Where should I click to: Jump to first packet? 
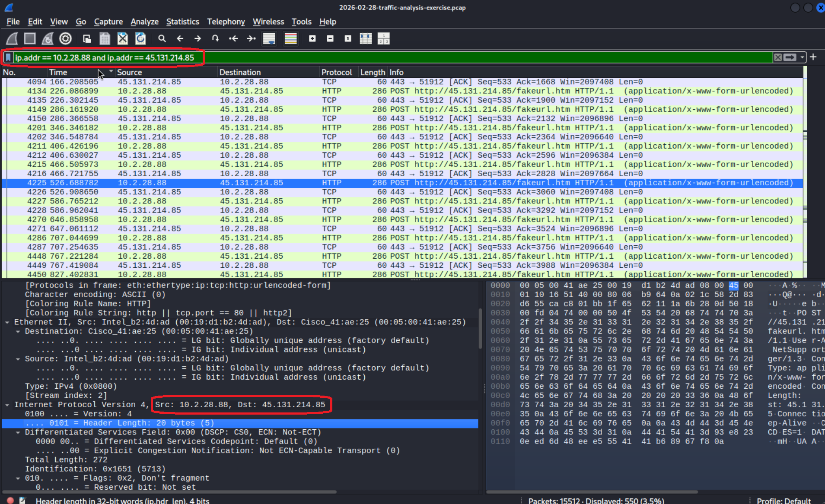tap(233, 39)
